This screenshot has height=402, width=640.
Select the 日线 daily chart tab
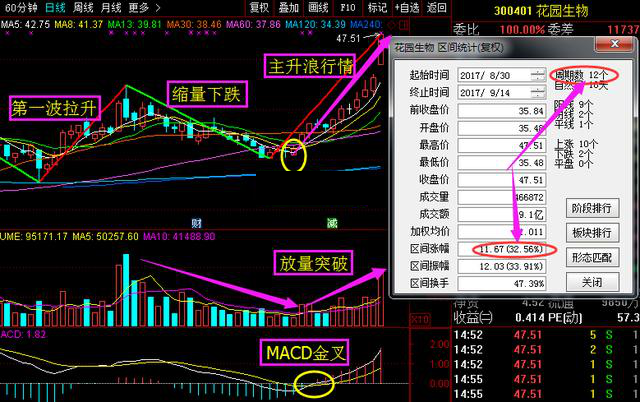click(x=55, y=7)
